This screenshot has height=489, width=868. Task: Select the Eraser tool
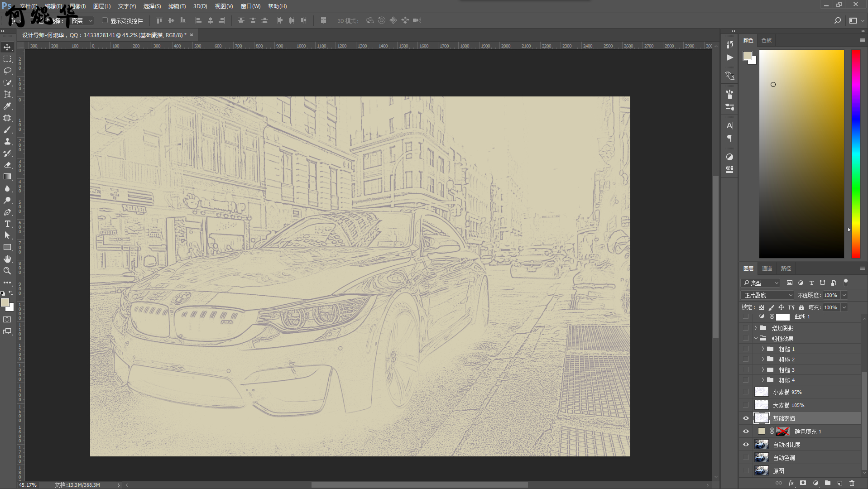pos(7,165)
